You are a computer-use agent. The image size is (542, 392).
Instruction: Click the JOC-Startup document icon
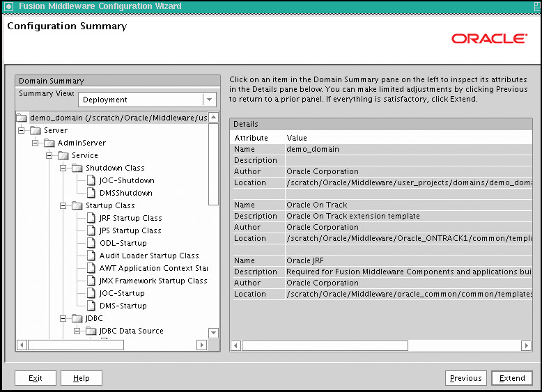tap(91, 293)
